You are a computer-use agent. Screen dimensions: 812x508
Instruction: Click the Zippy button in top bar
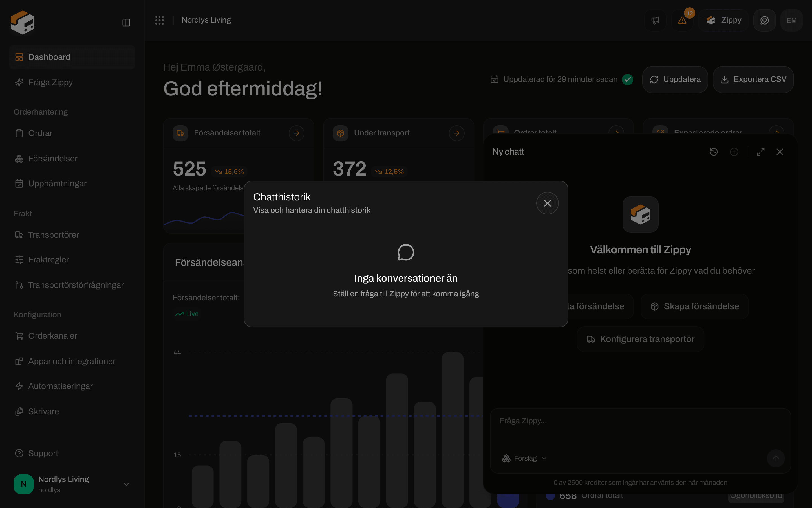pos(724,20)
